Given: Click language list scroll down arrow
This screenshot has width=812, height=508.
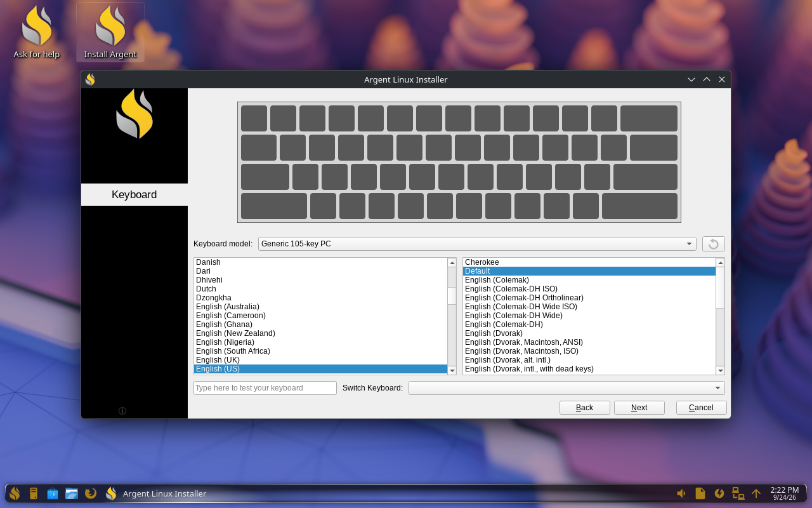Looking at the screenshot, I should (452, 370).
